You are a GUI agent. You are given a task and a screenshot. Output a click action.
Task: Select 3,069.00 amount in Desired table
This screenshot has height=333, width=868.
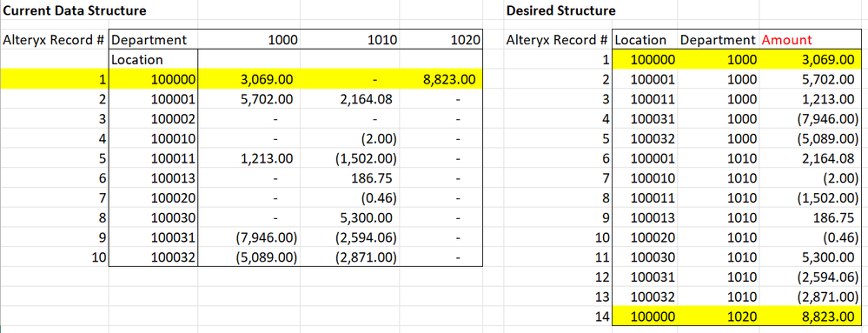[x=827, y=59]
